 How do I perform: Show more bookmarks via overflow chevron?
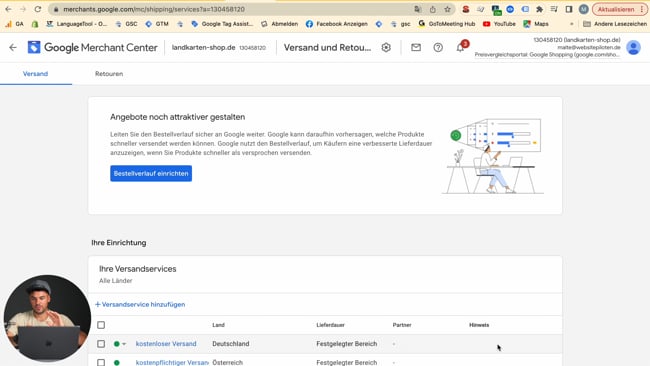[x=572, y=24]
